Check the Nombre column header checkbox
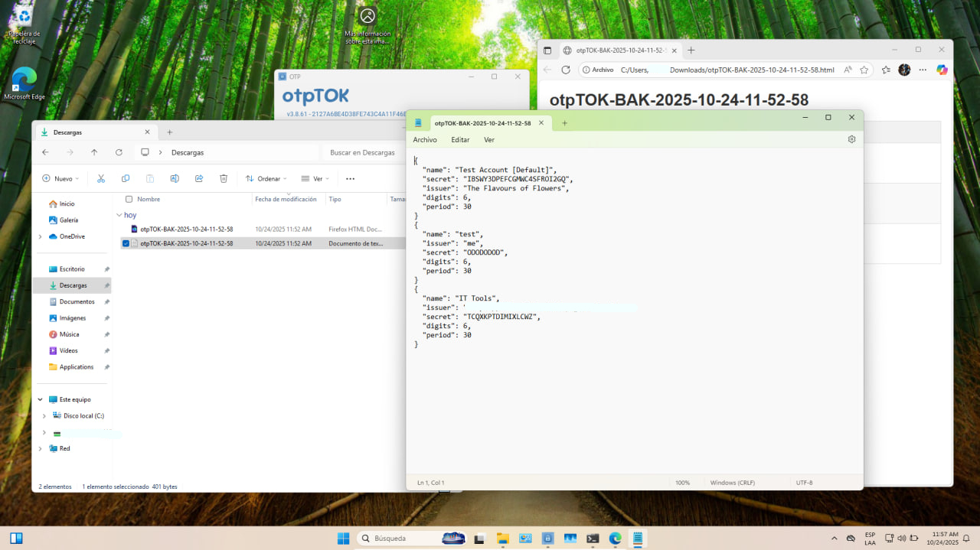 pos(129,199)
